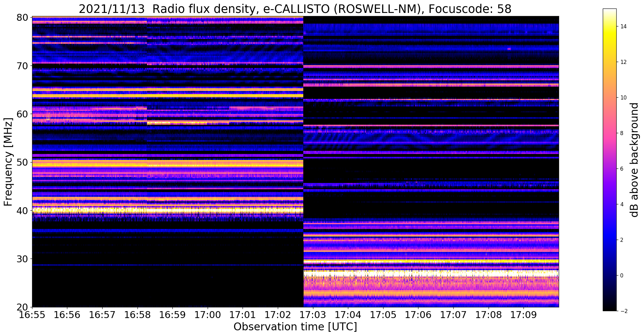This screenshot has width=644, height=336.
Task: Click the 40 MHz frequency tick label
Action: coord(22,210)
